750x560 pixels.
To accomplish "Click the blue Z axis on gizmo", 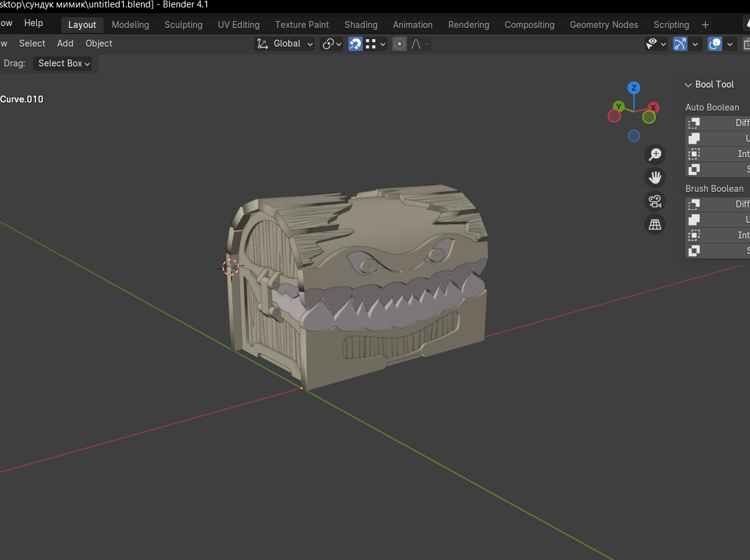I will (x=633, y=88).
